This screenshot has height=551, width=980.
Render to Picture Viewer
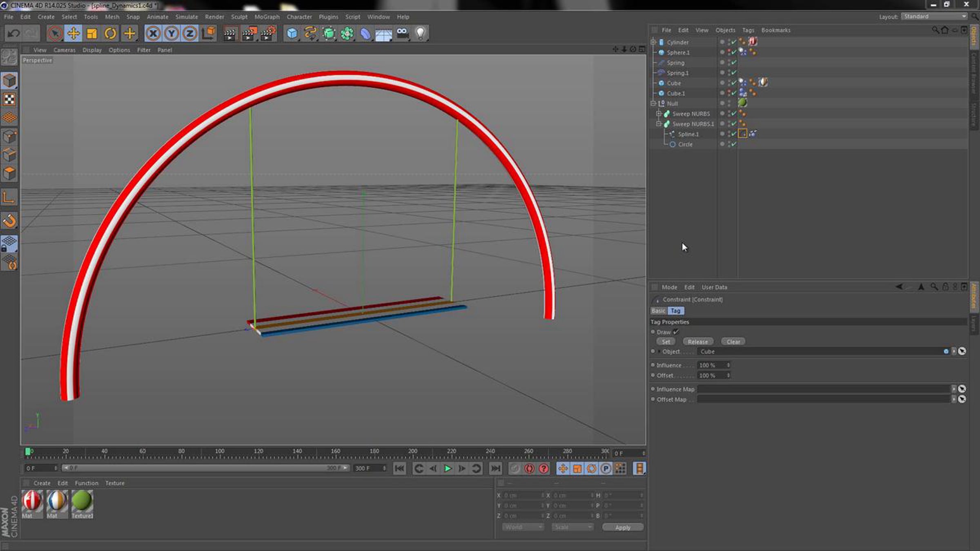point(249,33)
